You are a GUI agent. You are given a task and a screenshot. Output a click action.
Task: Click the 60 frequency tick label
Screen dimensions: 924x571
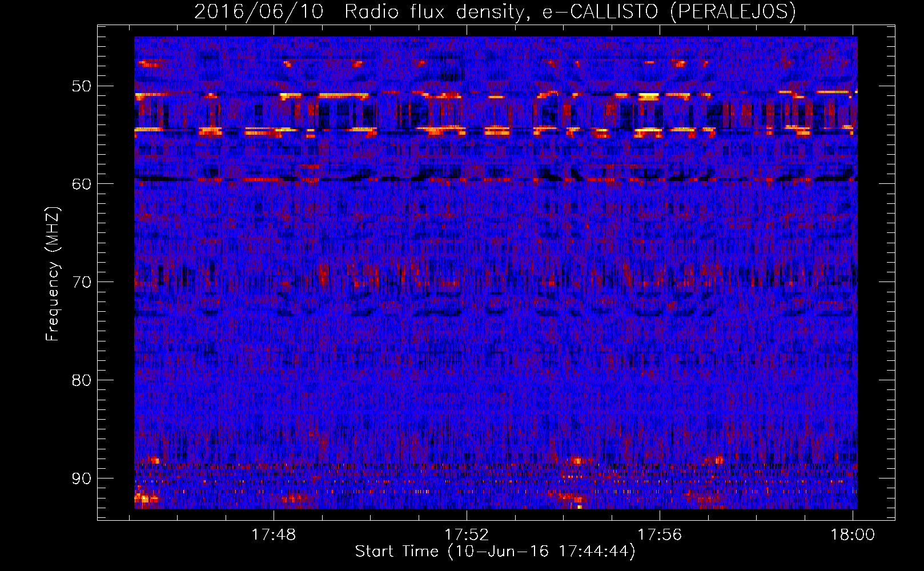82,184
